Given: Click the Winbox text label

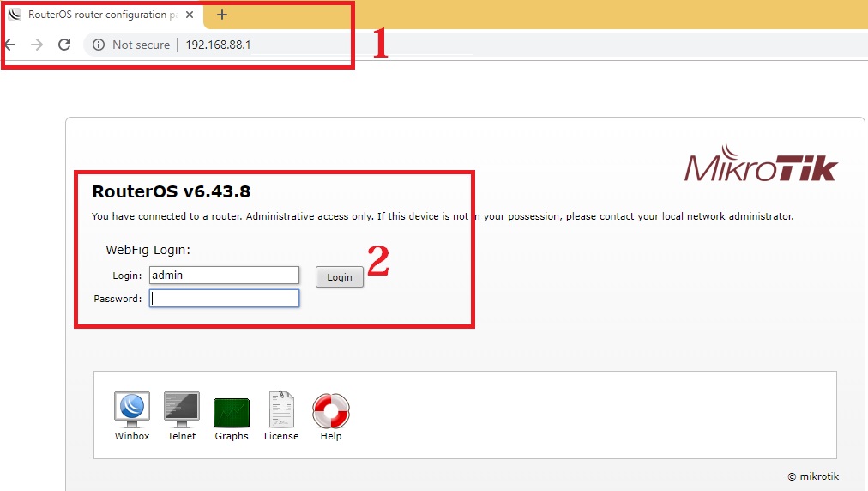Looking at the screenshot, I should (x=132, y=436).
